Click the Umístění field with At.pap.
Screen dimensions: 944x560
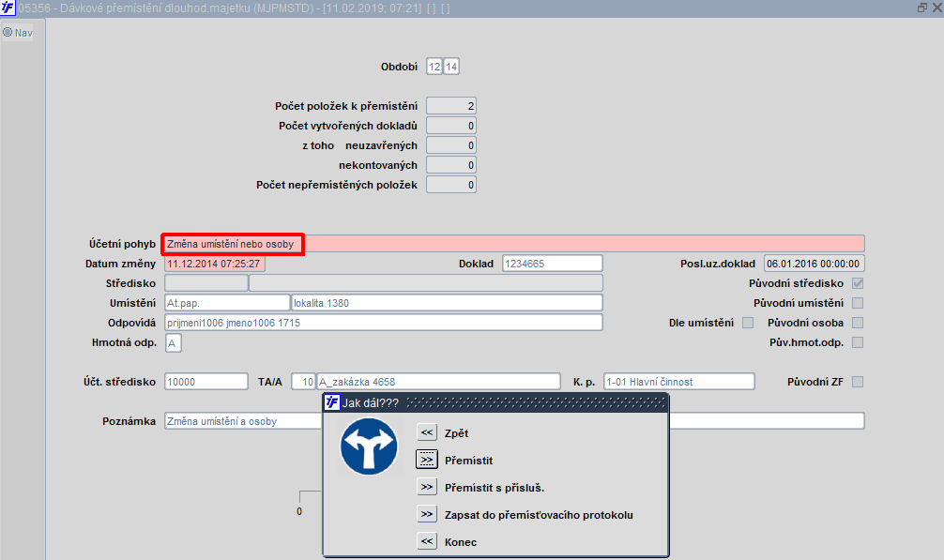(x=227, y=303)
